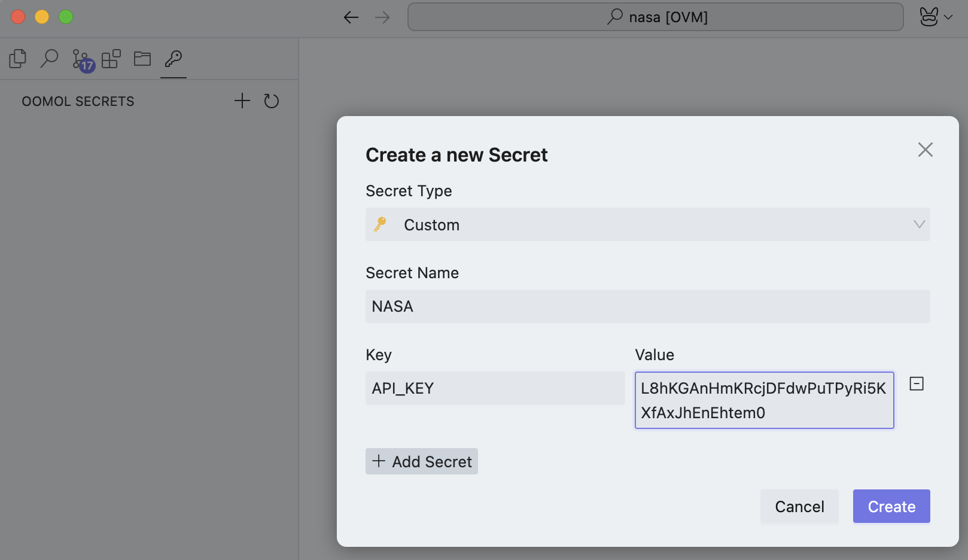Screen dimensions: 968x560
Task: Expand the Secret Type chevron arrow
Action: (x=919, y=224)
